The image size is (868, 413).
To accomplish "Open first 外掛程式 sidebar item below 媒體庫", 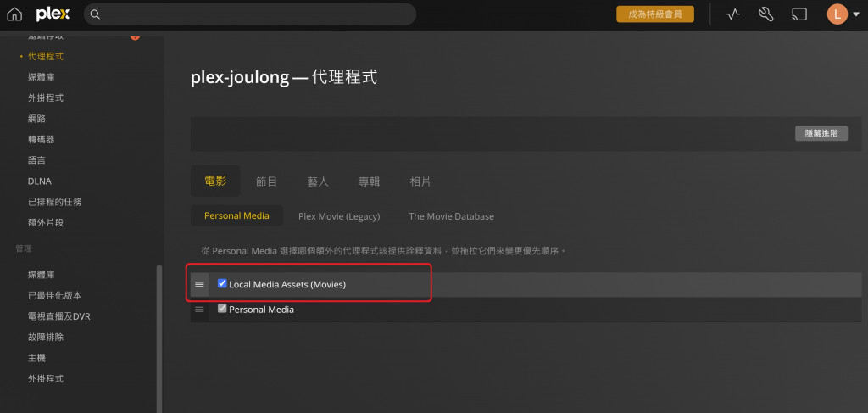I will 46,98.
